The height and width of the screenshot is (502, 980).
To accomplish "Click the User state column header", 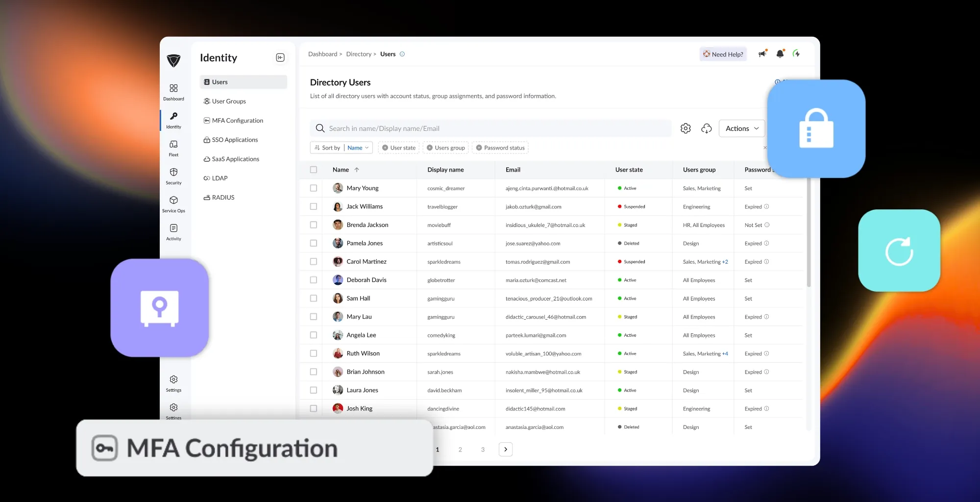I will coord(629,170).
